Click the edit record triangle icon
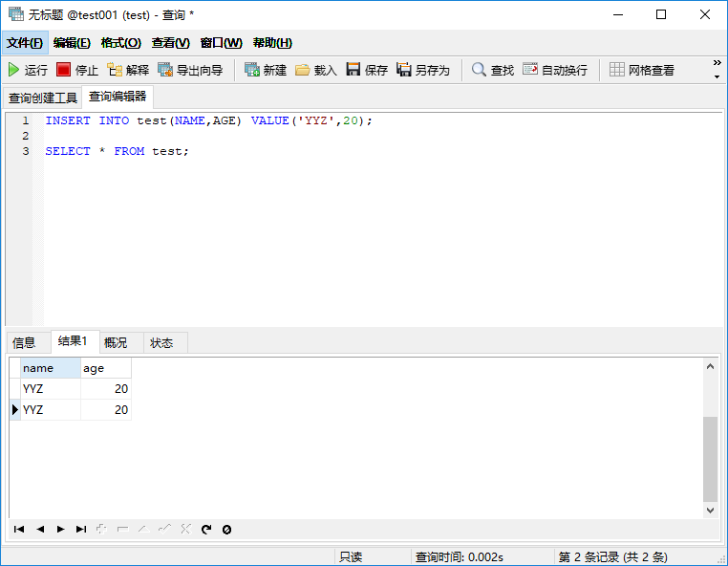Screen dimensions: 728x566 144,529
